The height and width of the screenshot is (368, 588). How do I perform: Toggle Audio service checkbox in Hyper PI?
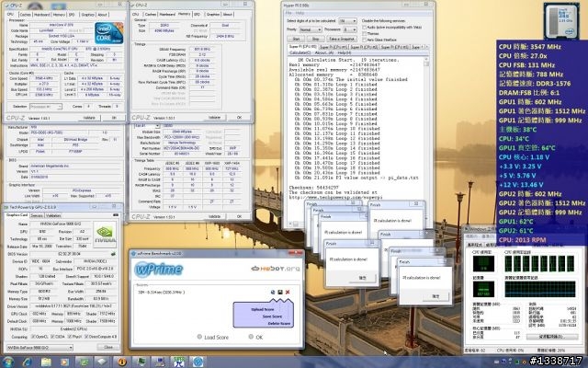click(x=365, y=28)
